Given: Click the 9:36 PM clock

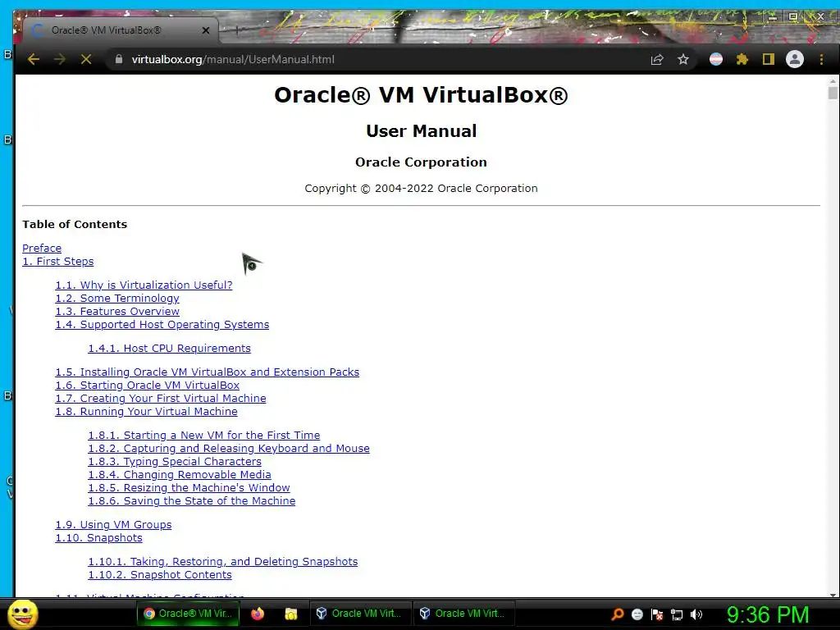Looking at the screenshot, I should coord(768,614).
